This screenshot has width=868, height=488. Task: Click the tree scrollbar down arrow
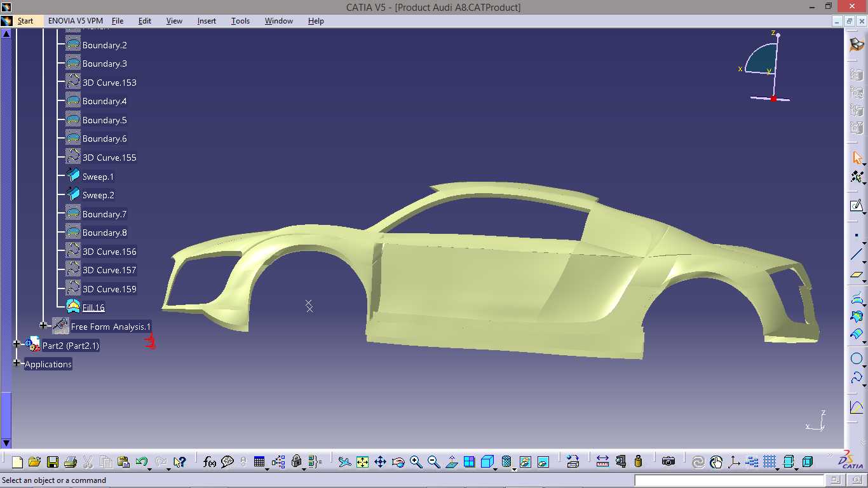pos(6,443)
